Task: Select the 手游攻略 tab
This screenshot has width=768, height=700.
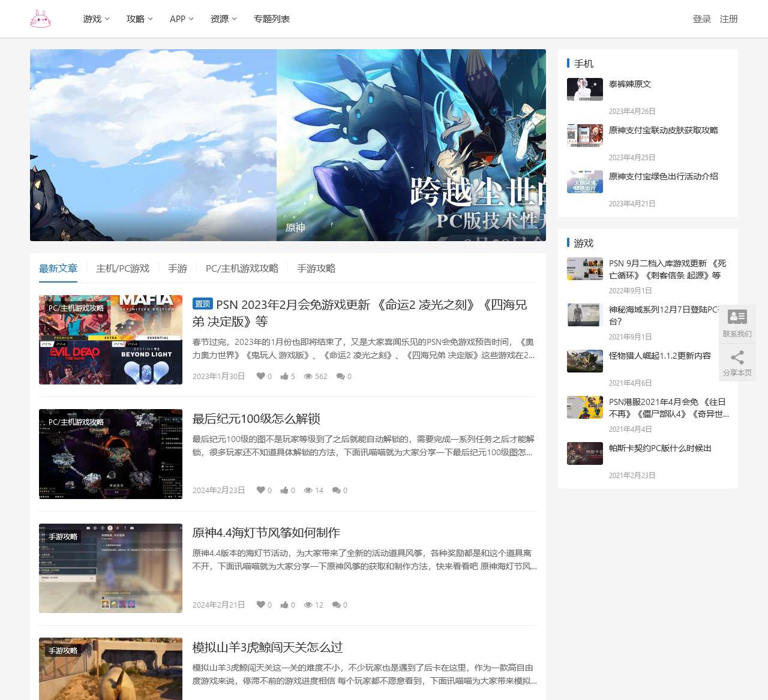Action: pyautogui.click(x=316, y=268)
